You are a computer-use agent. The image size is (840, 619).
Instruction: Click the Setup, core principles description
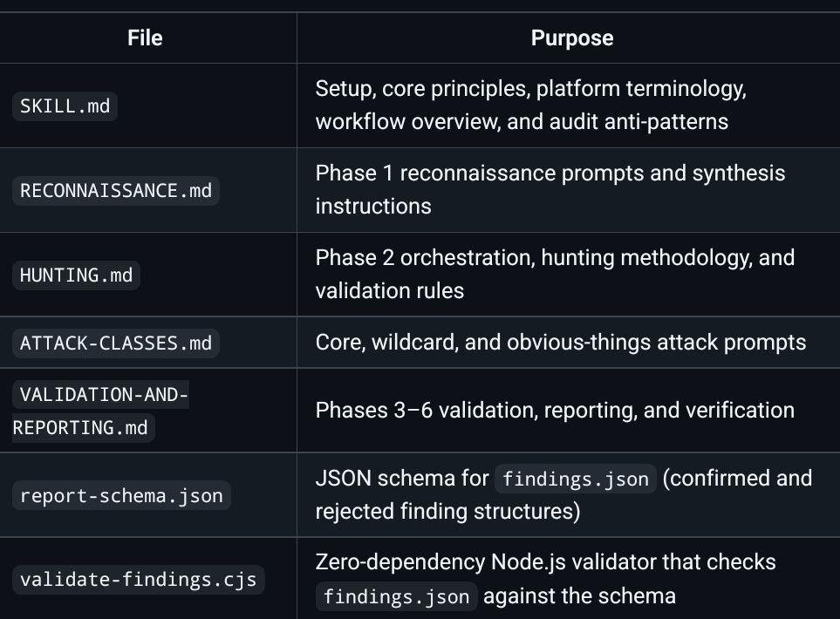click(x=531, y=105)
